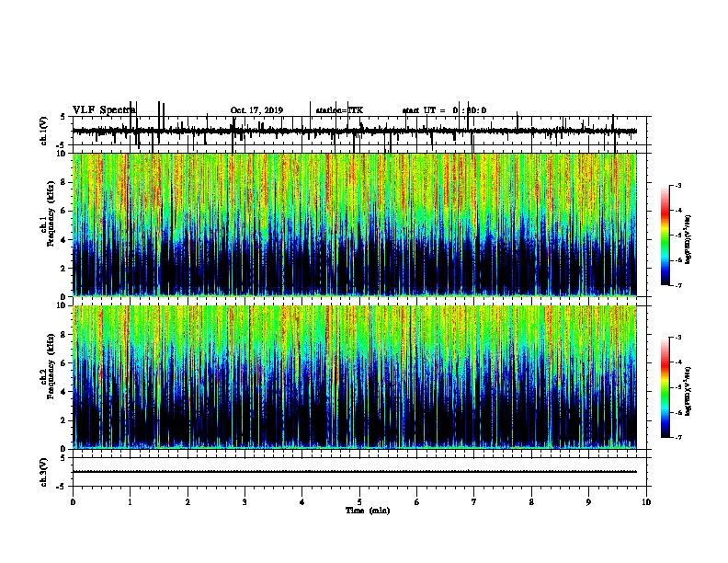Click time axis tick label "7"
Viewport: 728px width, 563px height.
(474, 502)
